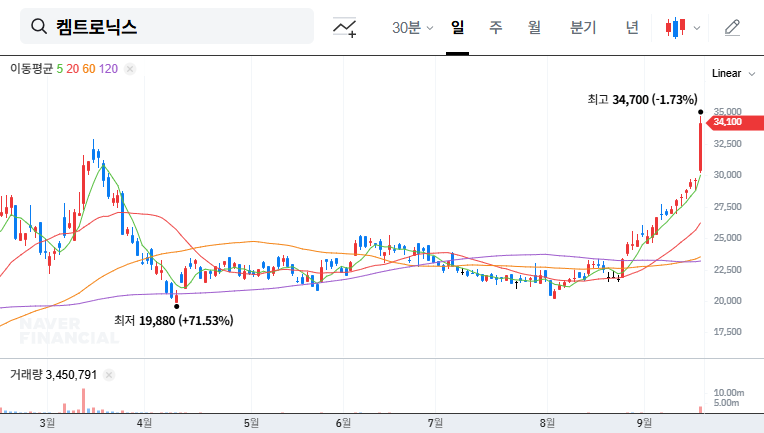Remove the 거래량 indicator with its X
The image size is (764, 433).
109,375
